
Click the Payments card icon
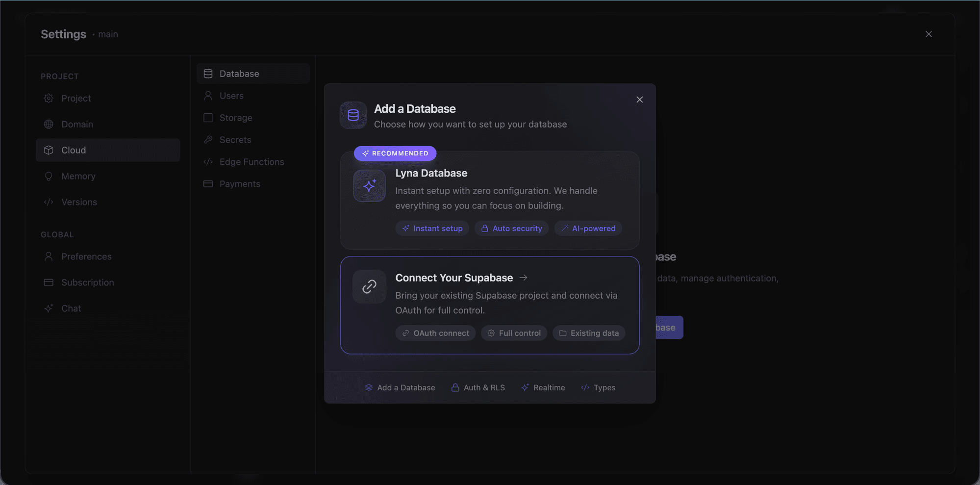point(208,184)
